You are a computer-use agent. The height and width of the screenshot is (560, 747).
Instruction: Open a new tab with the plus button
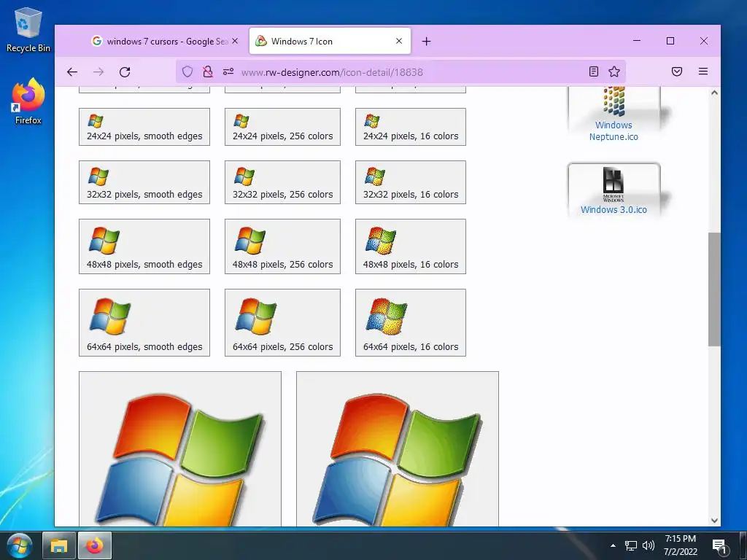pyautogui.click(x=426, y=42)
